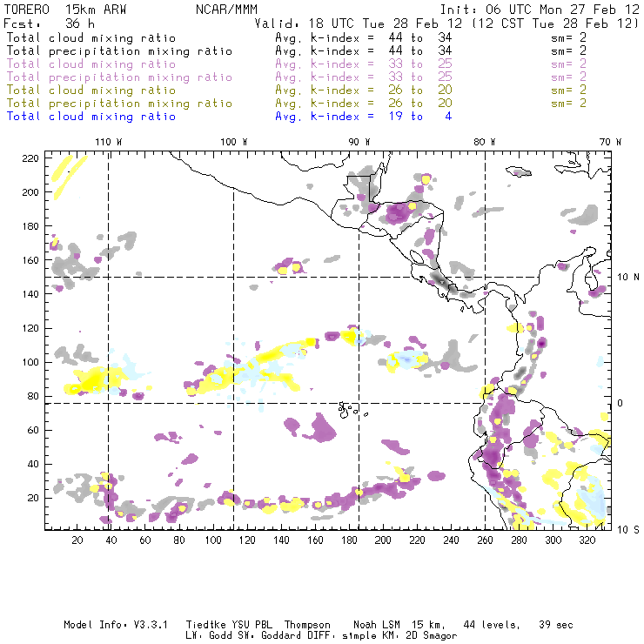Click 'Init: 06 UTC Mon 27 Feb 12' text

tap(540, 9)
